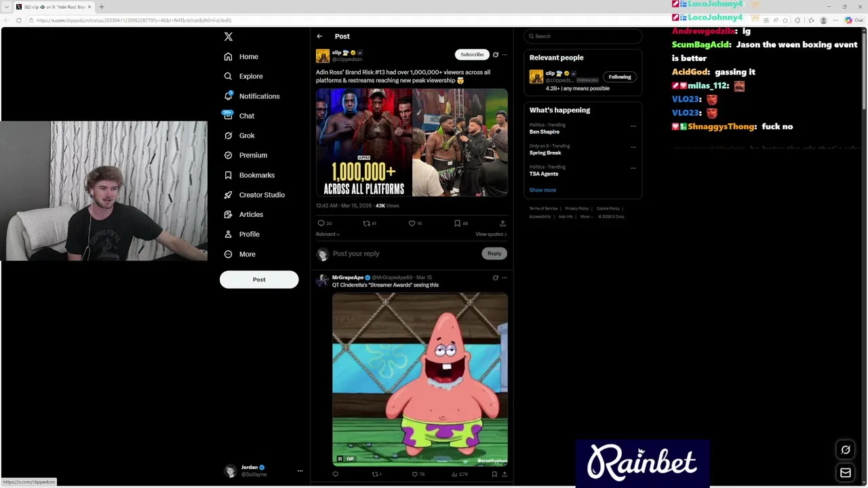
Task: Click the Explore magnifier icon
Action: [229, 77]
